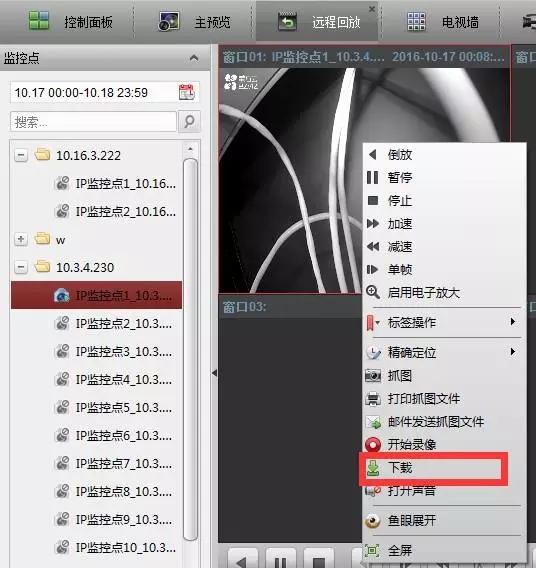Click 邮件发送抓图文件 email icon
The image size is (536, 568).
373,422
